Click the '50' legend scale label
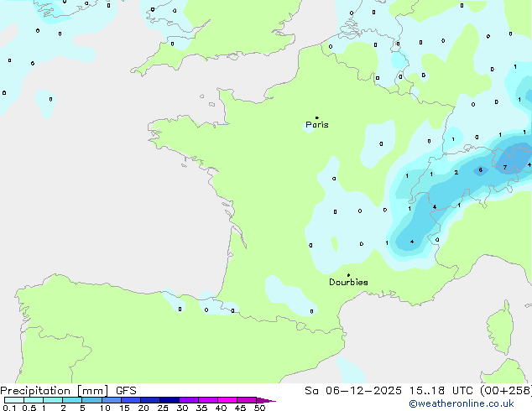This screenshot has width=532, height=411. point(259,408)
